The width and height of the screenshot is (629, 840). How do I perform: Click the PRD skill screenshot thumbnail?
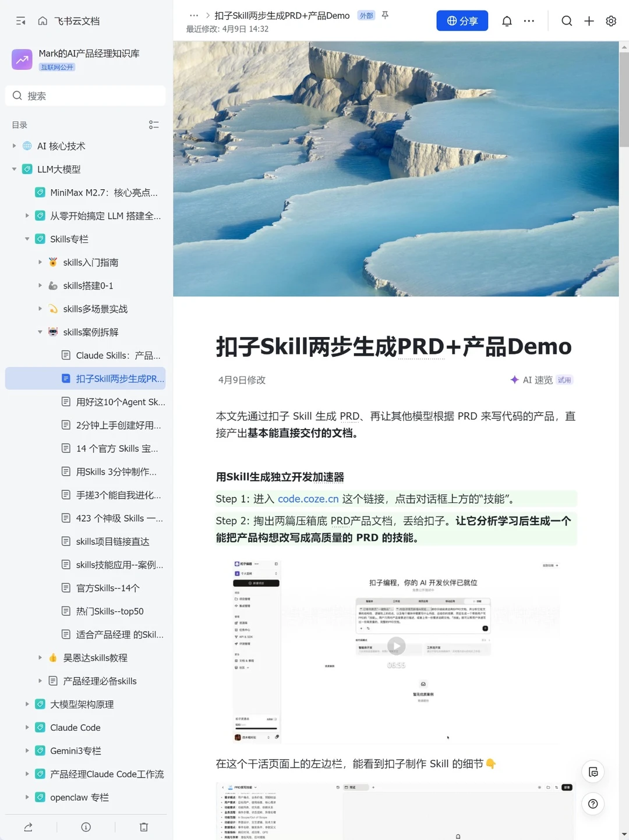pos(396,810)
